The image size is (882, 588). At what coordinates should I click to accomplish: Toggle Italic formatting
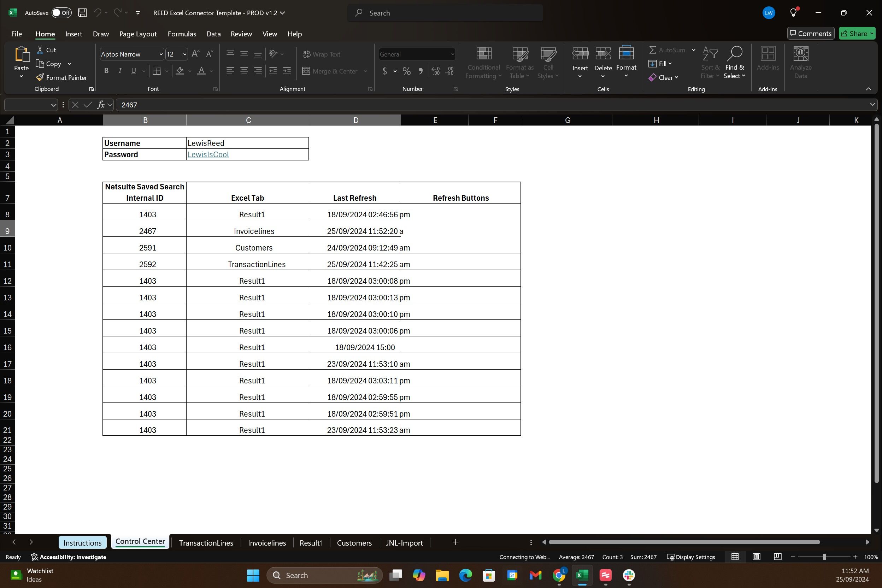tap(120, 71)
